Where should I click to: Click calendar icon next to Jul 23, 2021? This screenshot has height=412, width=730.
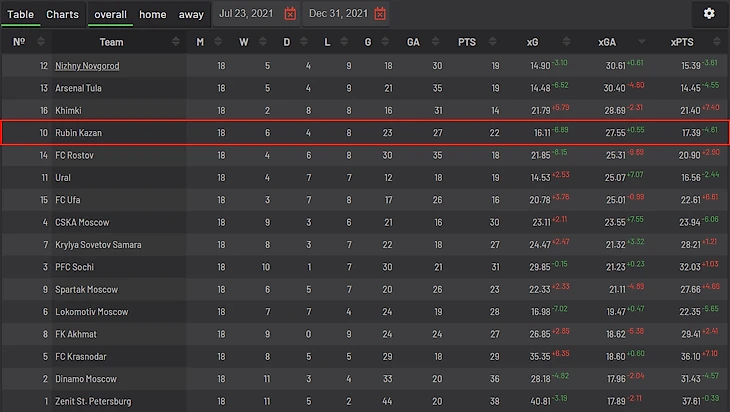coord(290,14)
